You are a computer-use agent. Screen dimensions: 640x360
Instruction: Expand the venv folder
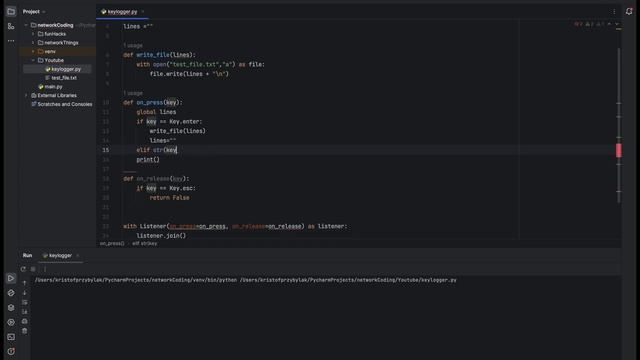pyautogui.click(x=33, y=51)
